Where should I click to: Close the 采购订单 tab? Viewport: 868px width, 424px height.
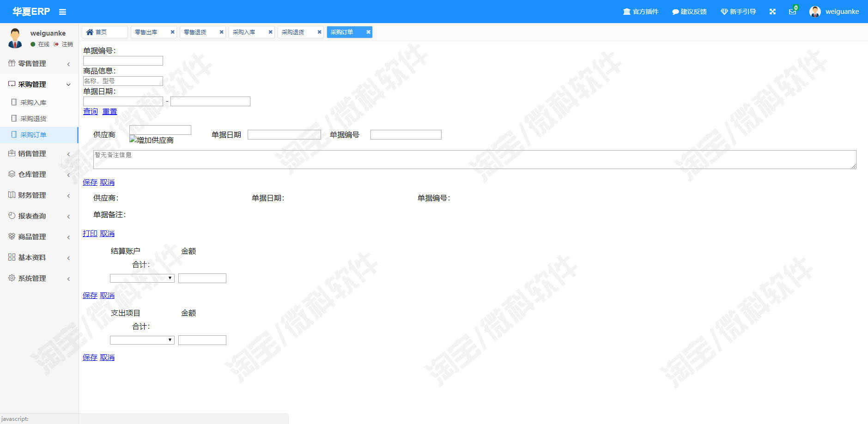(368, 32)
